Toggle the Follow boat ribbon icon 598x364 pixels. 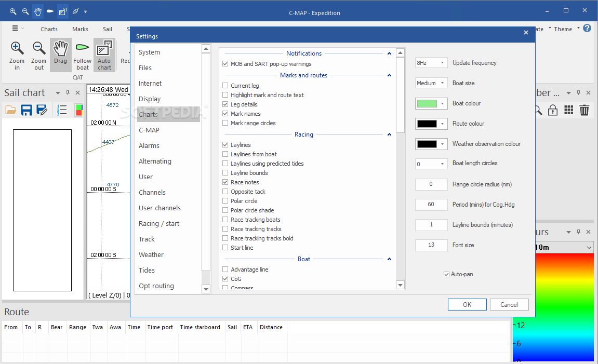(83, 55)
